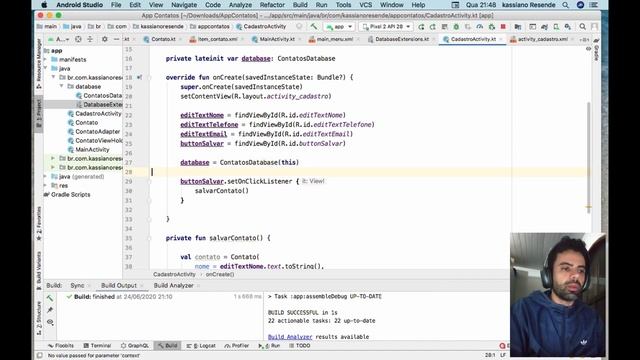
Task: Click the kassianoresende navigation bar breadcrumb
Action: [x=158, y=27]
